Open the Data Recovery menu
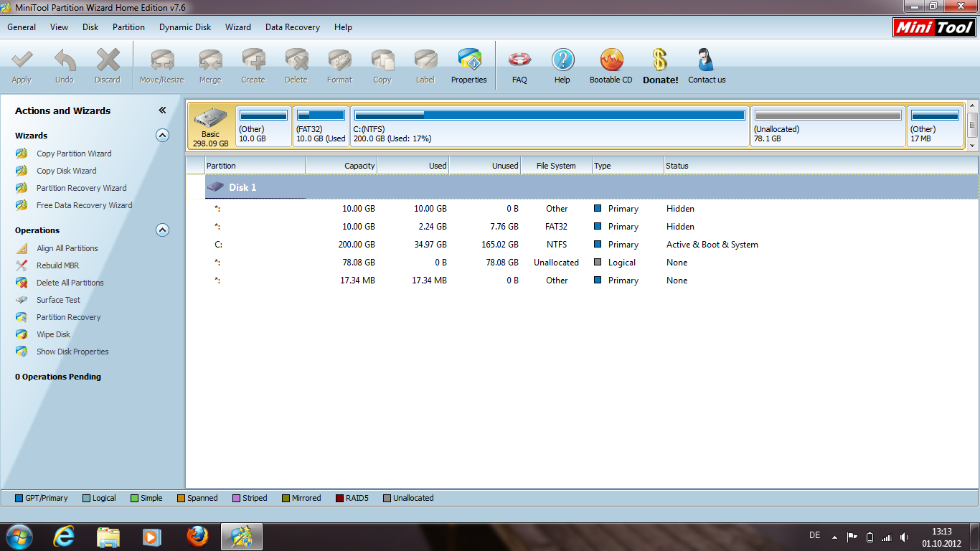Screen dimensions: 980x551 pyautogui.click(x=293, y=27)
